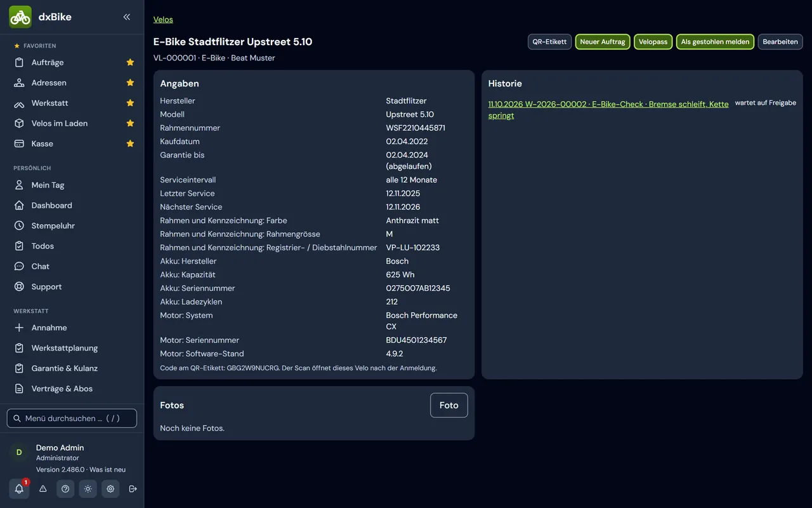Open history order W-2026-00002 link
The image size is (812, 508).
pos(608,110)
